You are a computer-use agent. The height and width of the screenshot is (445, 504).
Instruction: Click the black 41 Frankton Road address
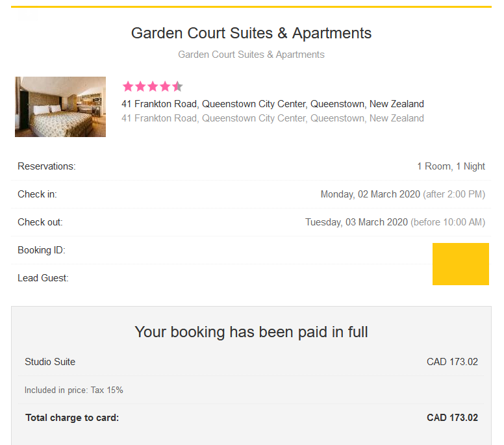tap(273, 104)
